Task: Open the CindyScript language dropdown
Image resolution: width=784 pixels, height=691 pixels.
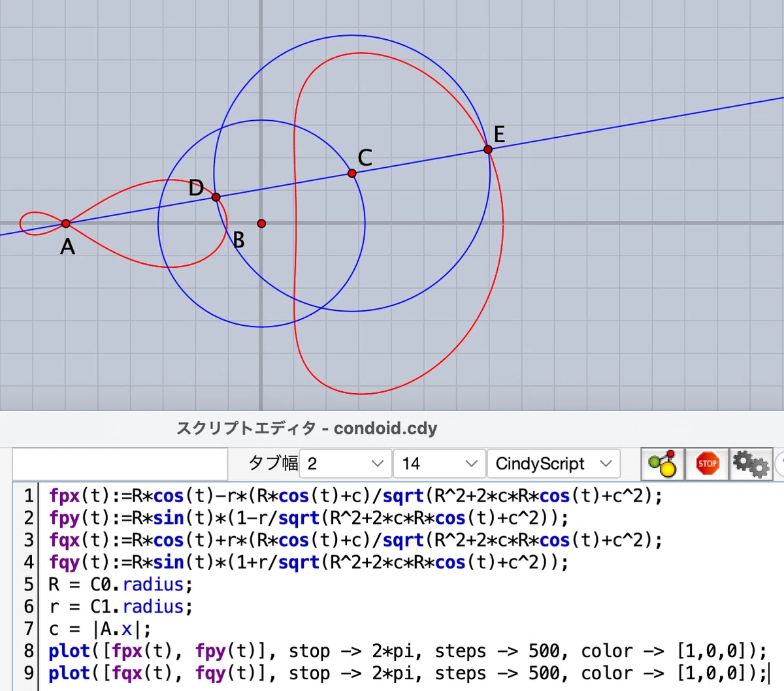Action: (554, 464)
